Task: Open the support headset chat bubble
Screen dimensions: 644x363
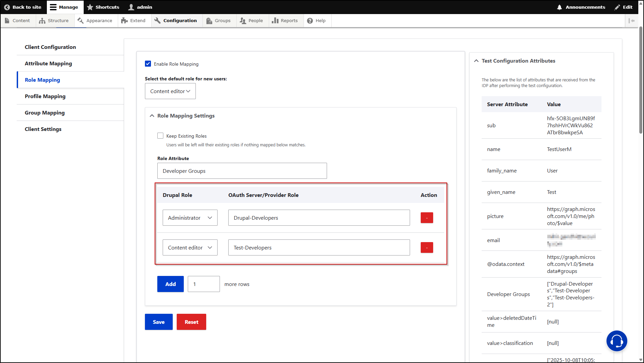Action: [x=617, y=341]
